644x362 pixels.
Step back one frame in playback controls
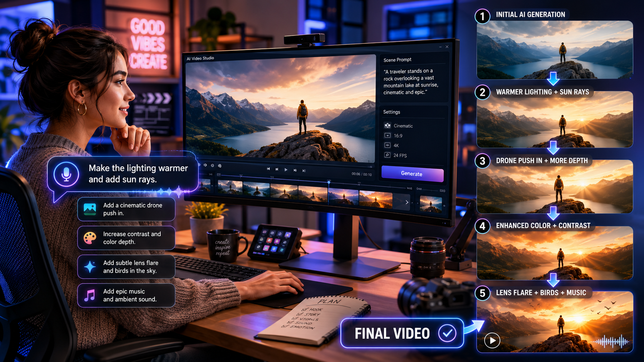coord(277,169)
